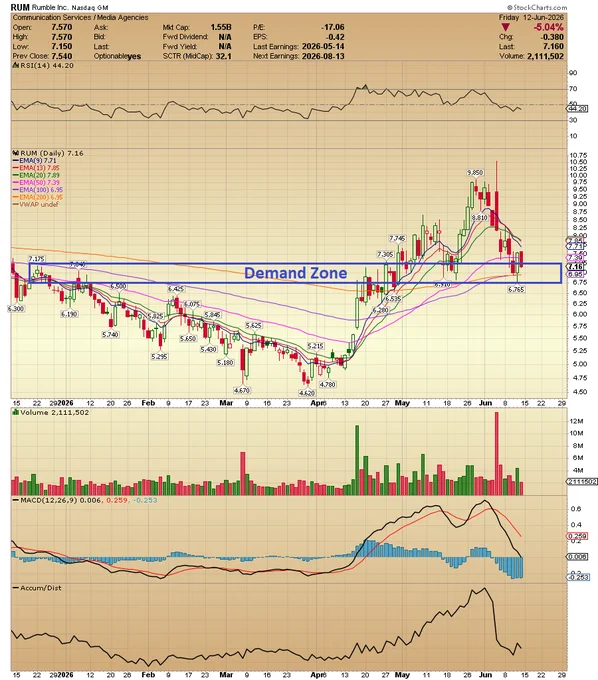Click 'Communication Services / Media Agencies' sector line
This screenshot has height=680, width=598.
[80, 17]
